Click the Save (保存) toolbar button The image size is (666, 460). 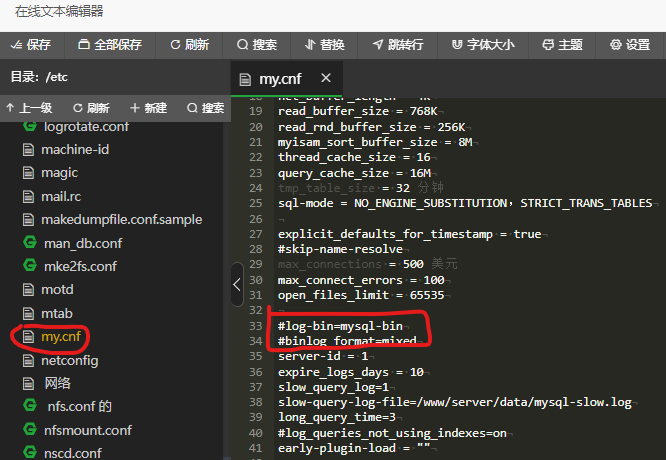coord(31,45)
